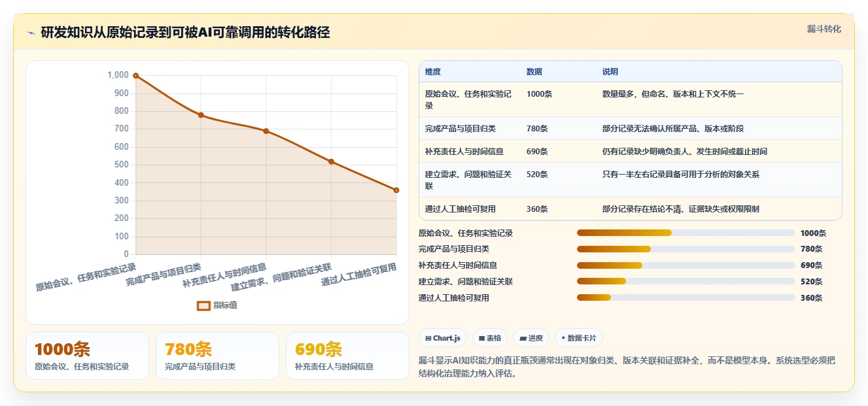Click the footer paragraph starting with 漏斗显示AI知识能力
Image resolution: width=868 pixels, height=406 pixels.
pos(627,367)
